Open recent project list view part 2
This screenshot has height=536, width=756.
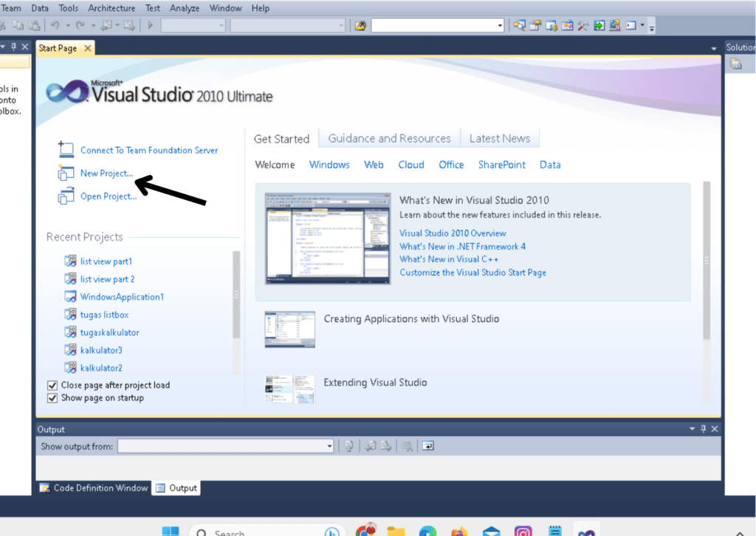(107, 279)
